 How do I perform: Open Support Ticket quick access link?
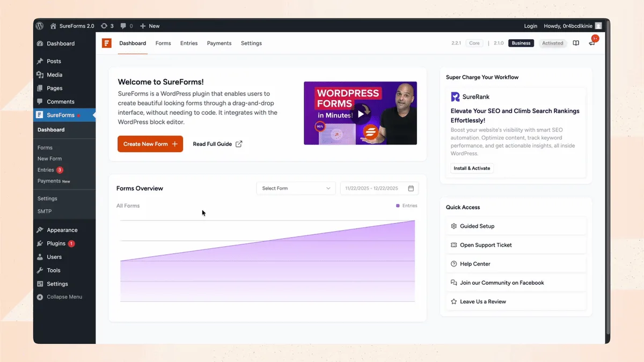pos(516,245)
